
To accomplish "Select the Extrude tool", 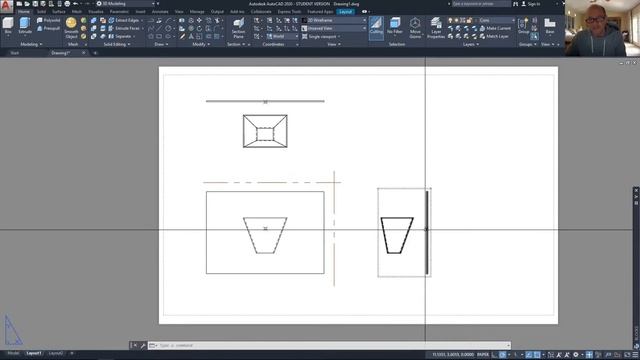I will [x=25, y=26].
